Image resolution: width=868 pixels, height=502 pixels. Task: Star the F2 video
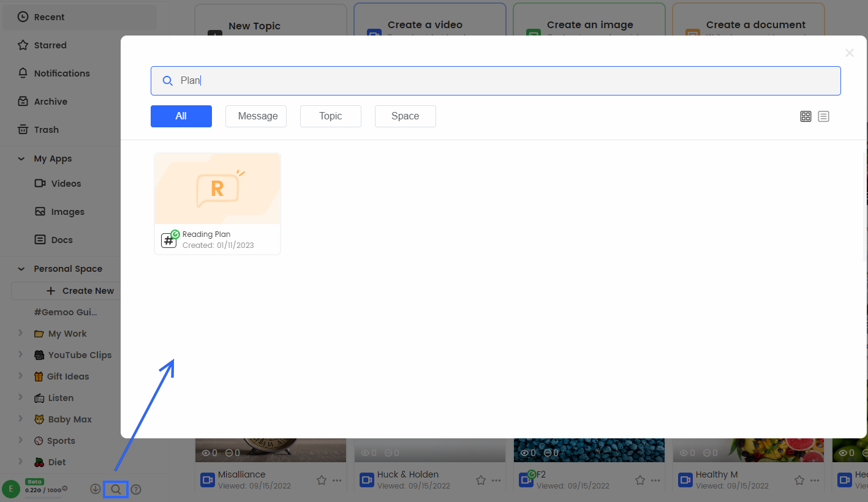click(x=640, y=480)
